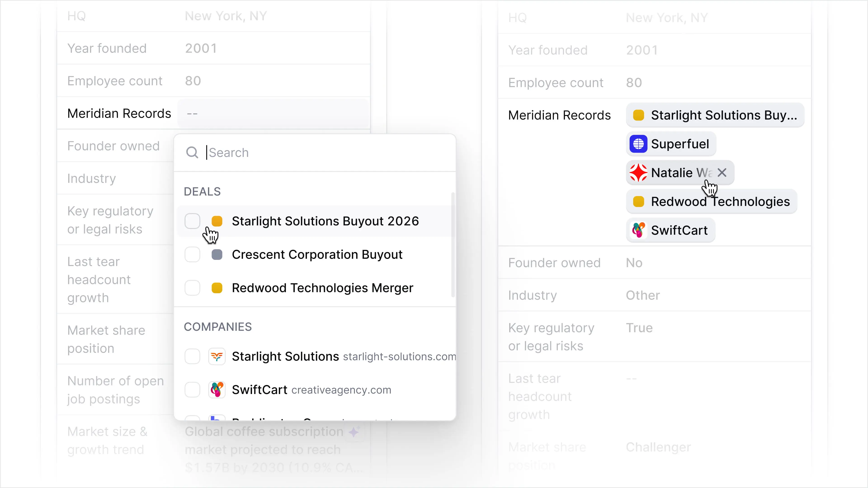Enable the Starlight Solutions company checkbox
This screenshot has width=868, height=488.
coord(192,356)
